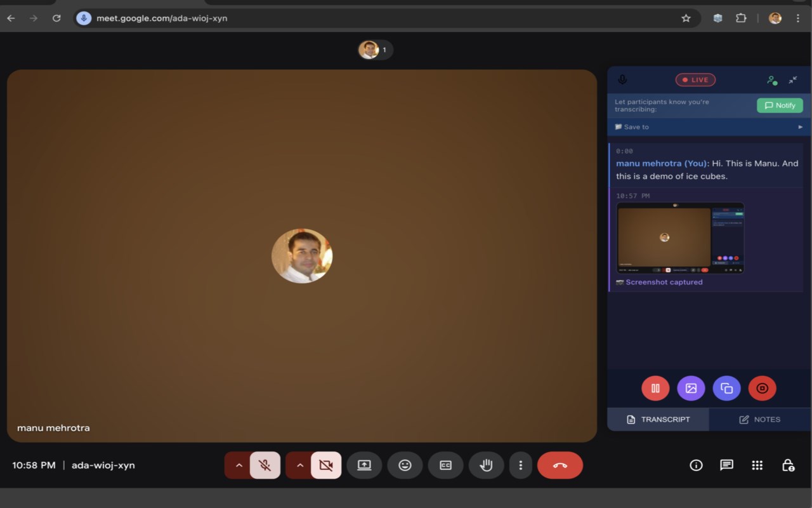Open the participant status icon in panel header
This screenshot has height=508, width=812.
771,80
